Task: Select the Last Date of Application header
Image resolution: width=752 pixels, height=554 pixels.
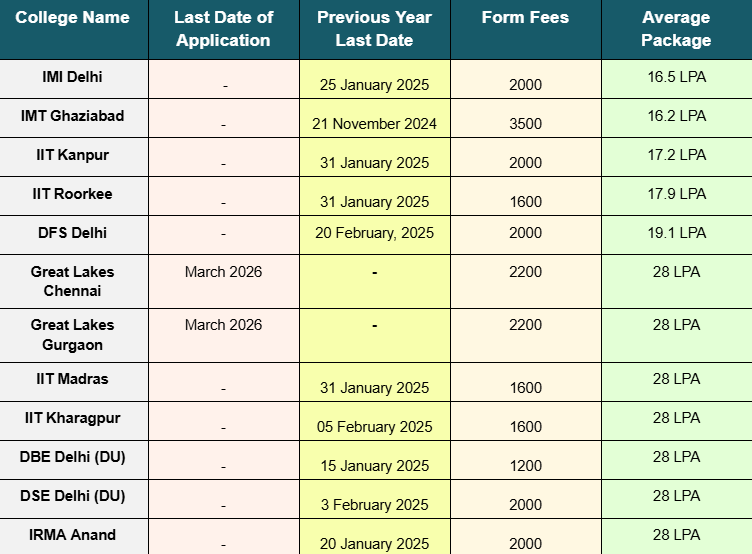Action: [x=223, y=29]
